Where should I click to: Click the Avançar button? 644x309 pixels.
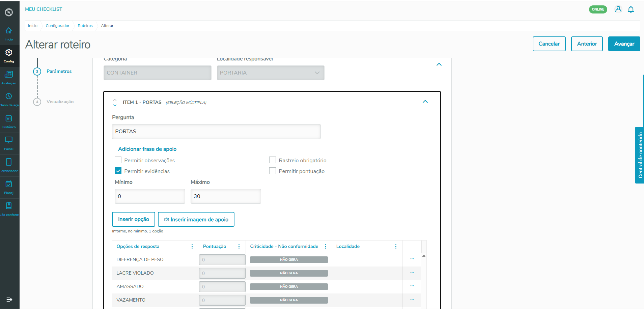624,44
